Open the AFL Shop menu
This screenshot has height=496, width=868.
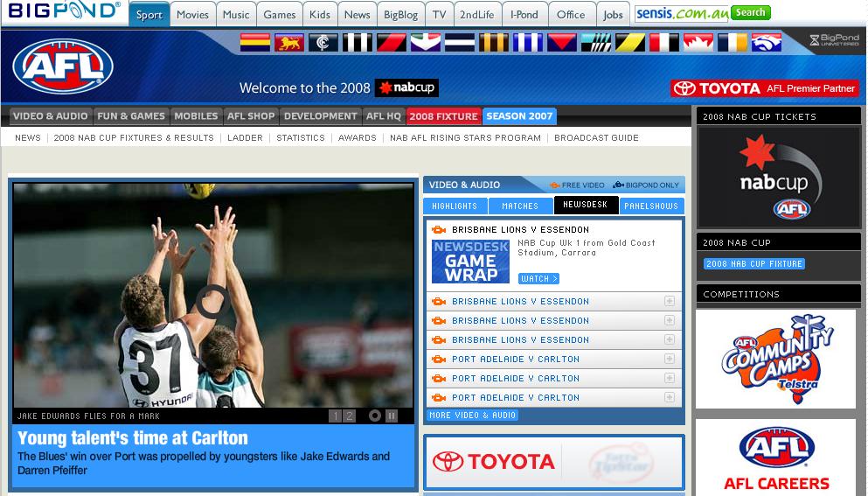click(x=251, y=115)
